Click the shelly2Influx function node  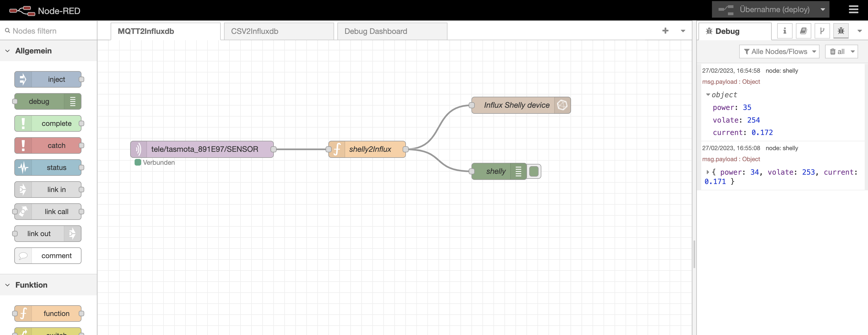[x=370, y=149]
